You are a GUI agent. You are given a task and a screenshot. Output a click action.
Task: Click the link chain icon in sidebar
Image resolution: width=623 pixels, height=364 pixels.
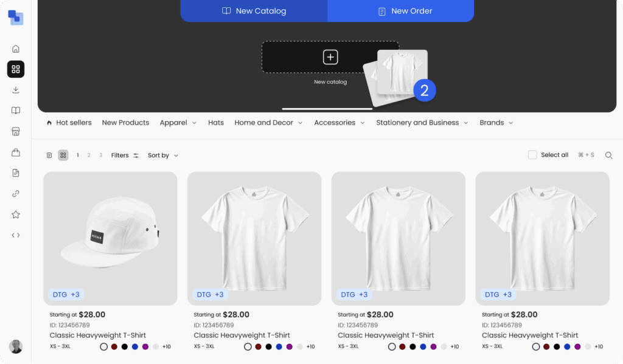(16, 194)
